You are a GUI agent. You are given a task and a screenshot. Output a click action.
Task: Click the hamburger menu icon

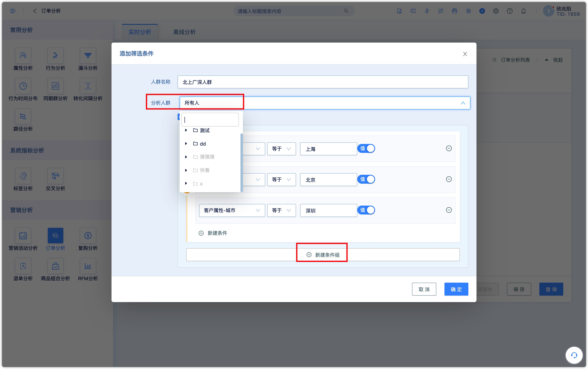(13, 11)
